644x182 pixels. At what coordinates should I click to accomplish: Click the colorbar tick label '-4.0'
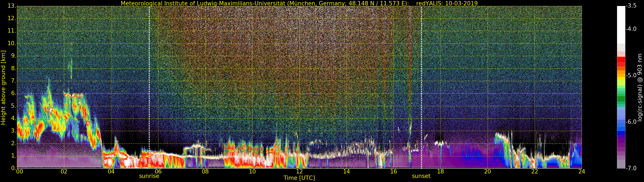[x=631, y=29]
